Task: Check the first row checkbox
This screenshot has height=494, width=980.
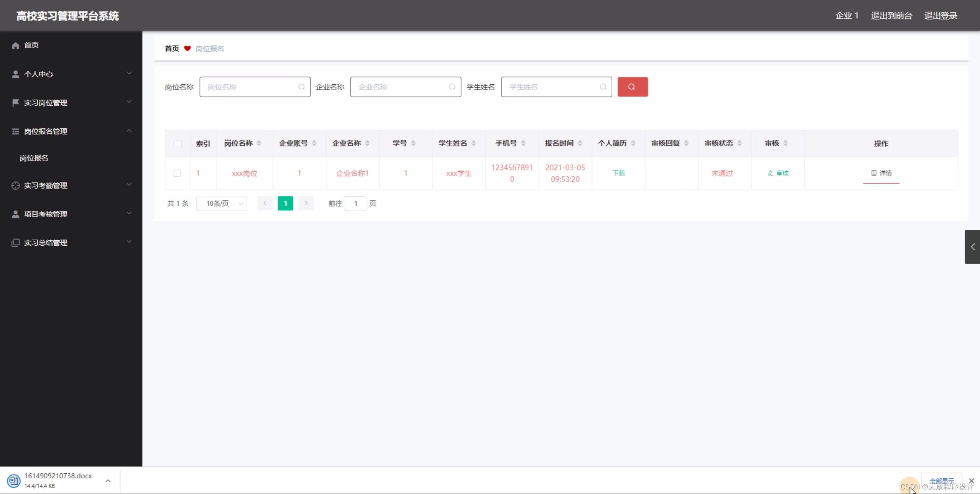Action: coord(177,173)
